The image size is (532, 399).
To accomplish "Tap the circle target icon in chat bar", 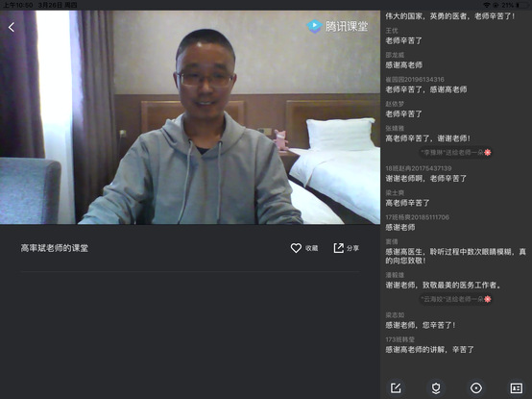I will [x=476, y=387].
